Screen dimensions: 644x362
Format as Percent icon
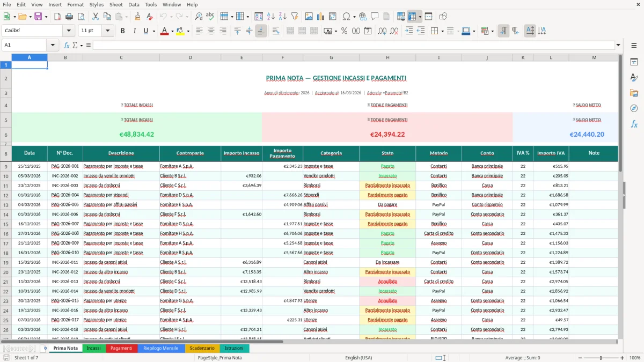[344, 31]
